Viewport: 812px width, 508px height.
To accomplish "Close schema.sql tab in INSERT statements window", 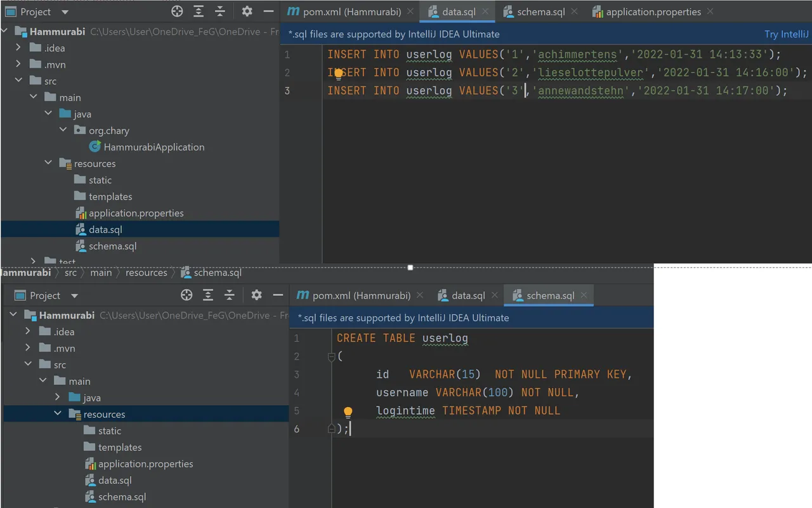I will [574, 11].
